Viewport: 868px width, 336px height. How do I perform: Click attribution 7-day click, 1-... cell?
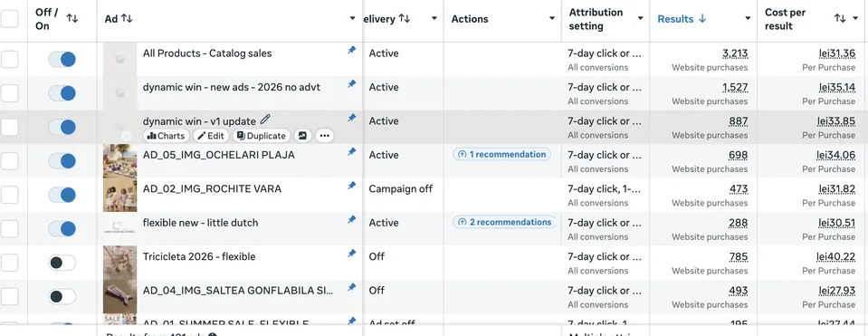pyautogui.click(x=605, y=188)
